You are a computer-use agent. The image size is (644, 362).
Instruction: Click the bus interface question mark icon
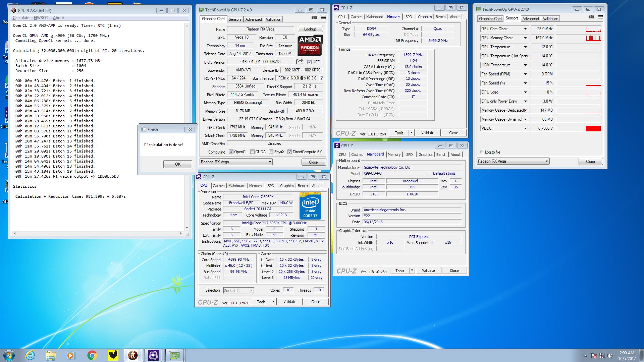point(322,78)
